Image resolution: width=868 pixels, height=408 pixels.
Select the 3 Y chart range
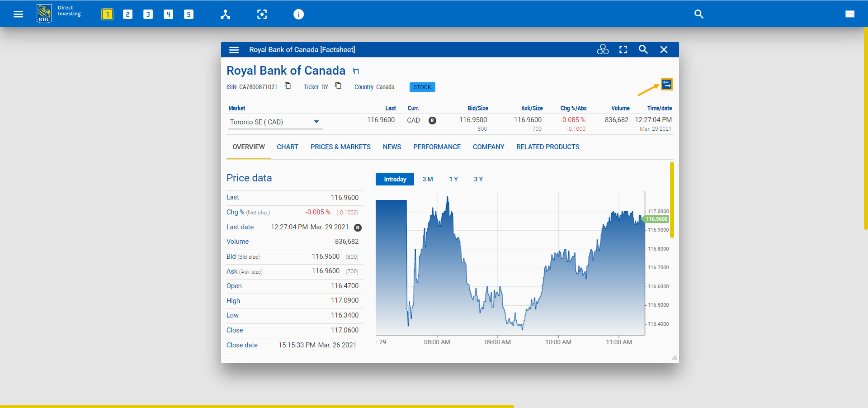pos(478,179)
